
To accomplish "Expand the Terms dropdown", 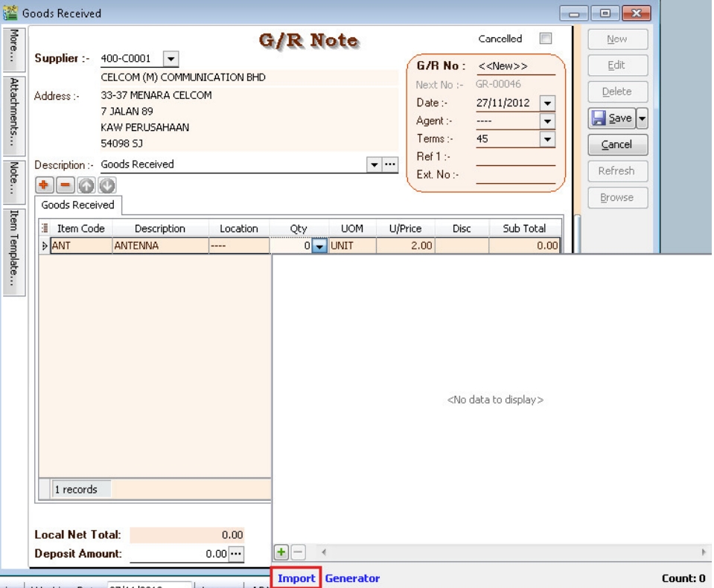I will 548,139.
